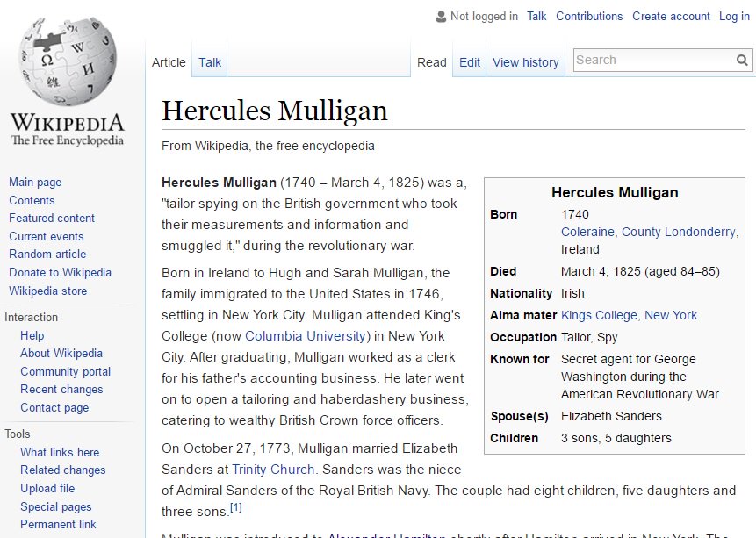The height and width of the screenshot is (538, 756).
Task: Open New York link in infobox
Action: click(x=671, y=315)
